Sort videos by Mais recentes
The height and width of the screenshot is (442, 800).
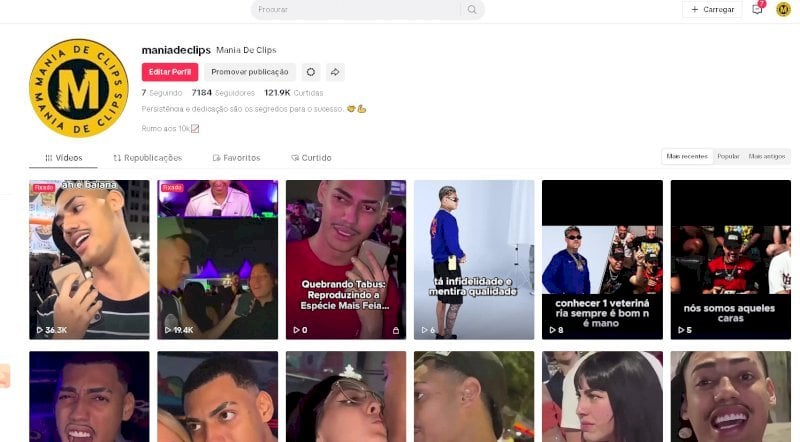coord(687,156)
